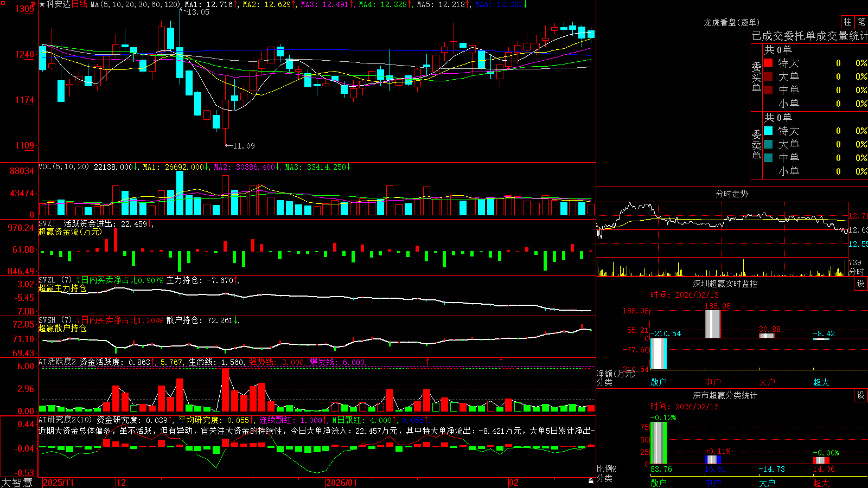Click 小单 row under 委卖单
The image size is (868, 488).
[x=815, y=171]
